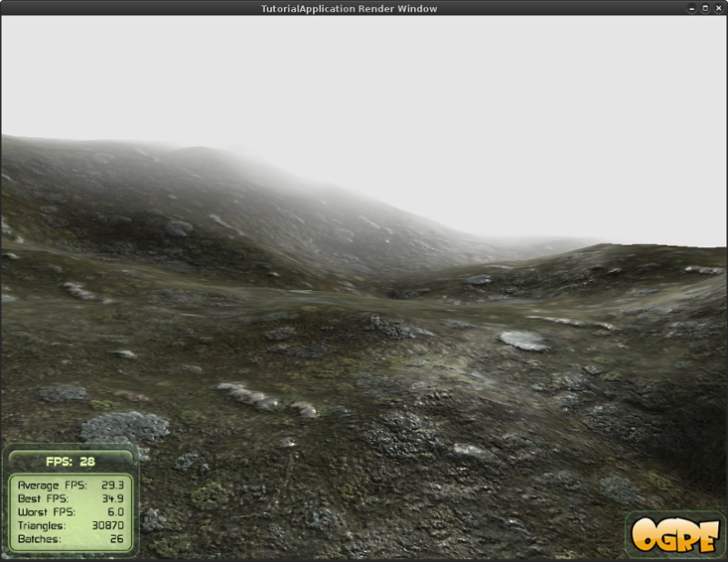Click the batches value 26

tap(117, 538)
